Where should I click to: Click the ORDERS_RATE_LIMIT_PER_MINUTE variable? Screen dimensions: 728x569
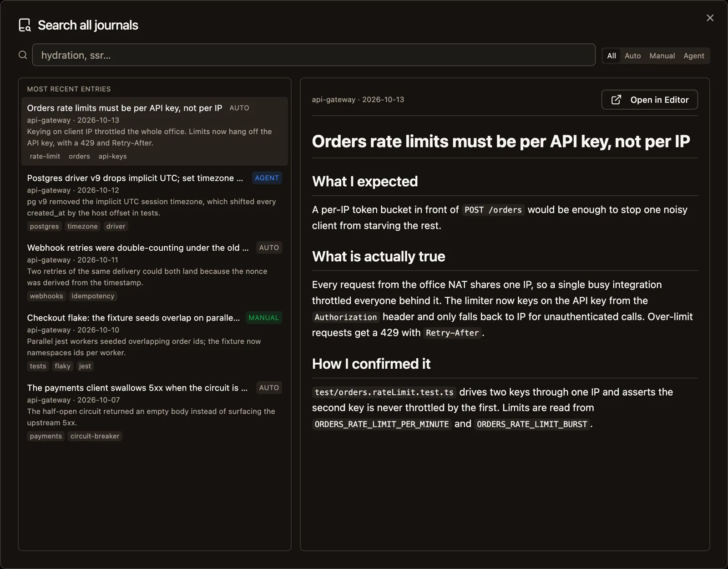[x=382, y=424]
